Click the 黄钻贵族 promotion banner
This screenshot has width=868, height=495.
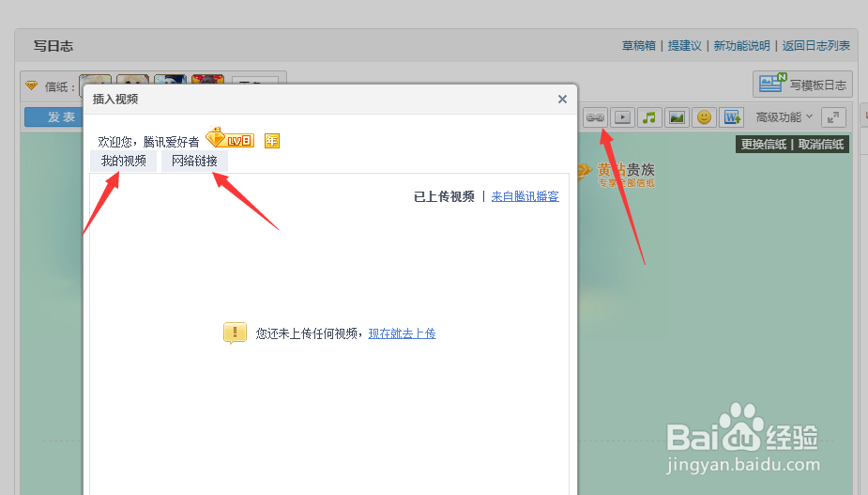616,174
